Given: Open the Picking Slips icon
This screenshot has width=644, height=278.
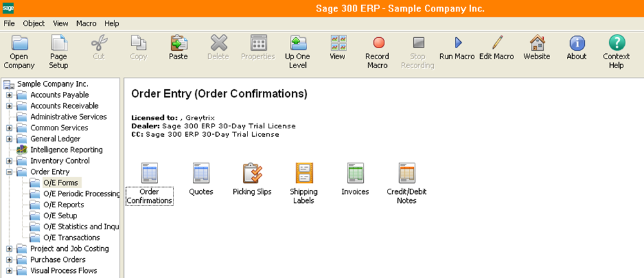Looking at the screenshot, I should tap(252, 173).
